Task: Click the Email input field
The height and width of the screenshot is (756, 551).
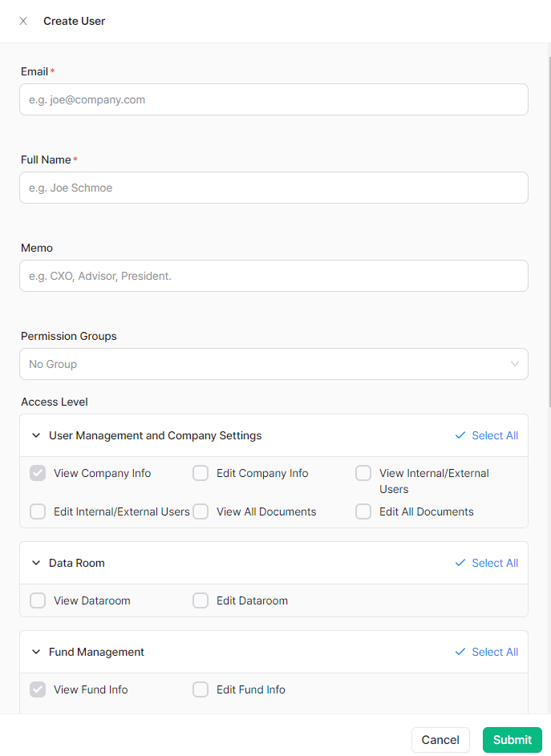Action: 273,99
